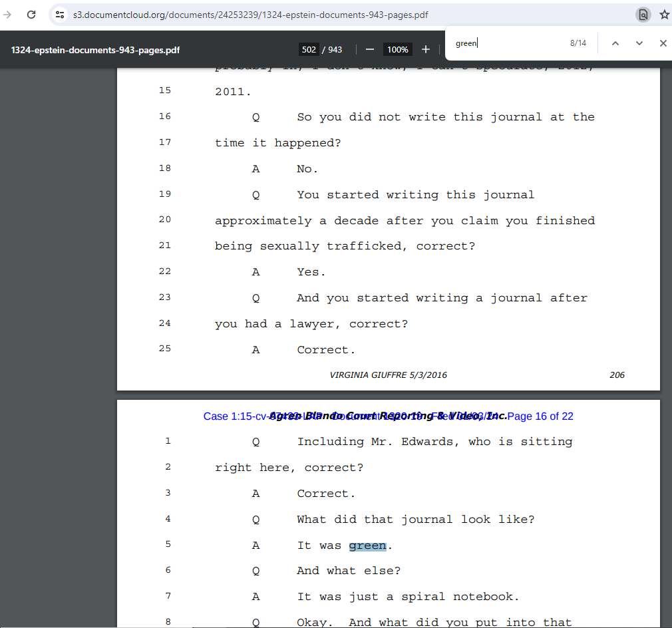Click the text 'VIRGINIA GIUFFRE 5/3/2016'
Screen dimensions: 672x628
[x=389, y=375]
